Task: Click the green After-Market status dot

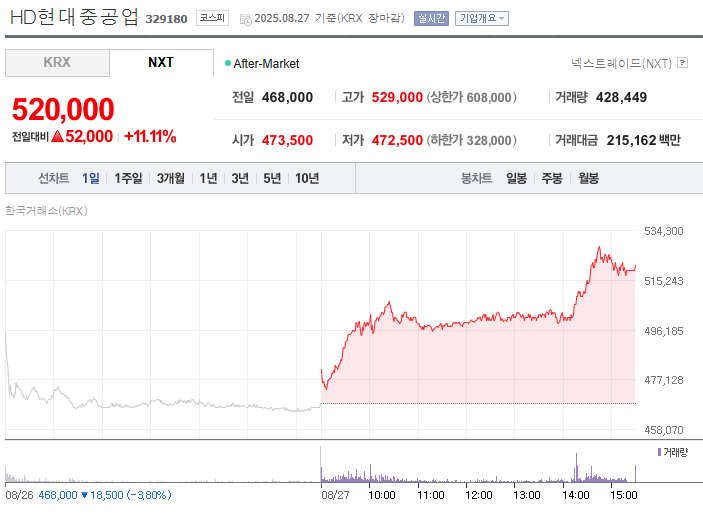Action: pyautogui.click(x=228, y=63)
